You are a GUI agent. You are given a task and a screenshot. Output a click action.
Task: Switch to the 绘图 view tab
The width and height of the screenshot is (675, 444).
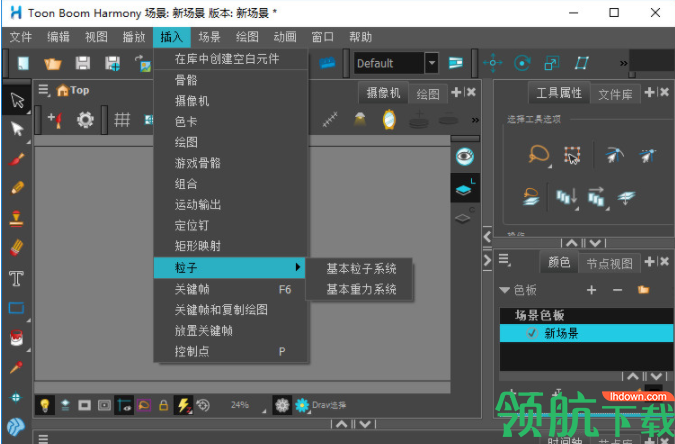click(x=427, y=94)
